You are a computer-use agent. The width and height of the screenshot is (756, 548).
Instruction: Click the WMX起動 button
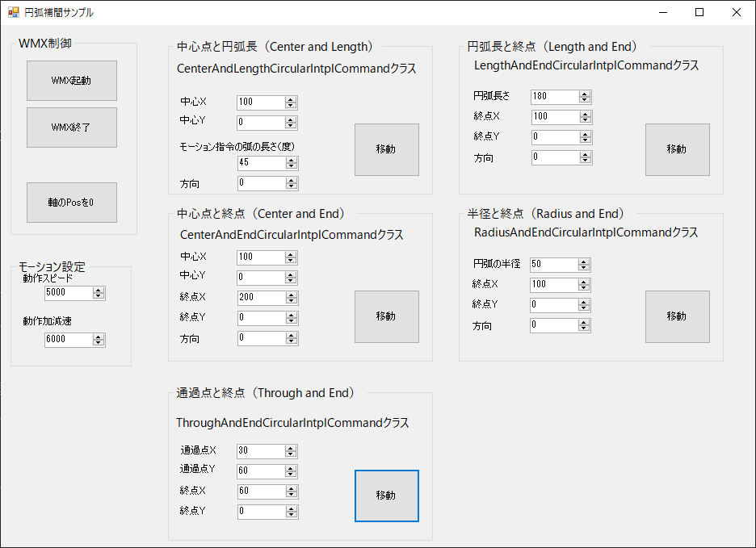point(72,81)
